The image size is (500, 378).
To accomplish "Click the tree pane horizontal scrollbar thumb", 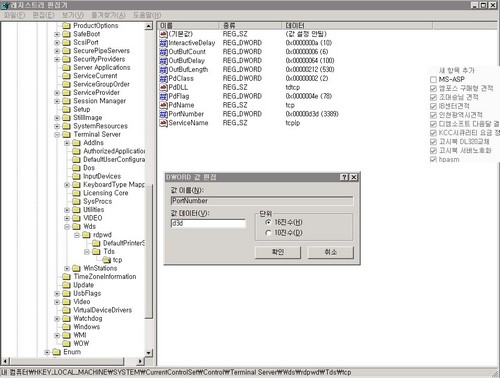I will point(68,361).
